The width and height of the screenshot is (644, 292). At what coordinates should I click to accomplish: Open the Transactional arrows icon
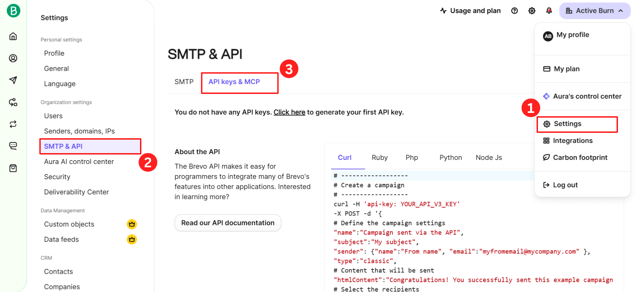13,124
